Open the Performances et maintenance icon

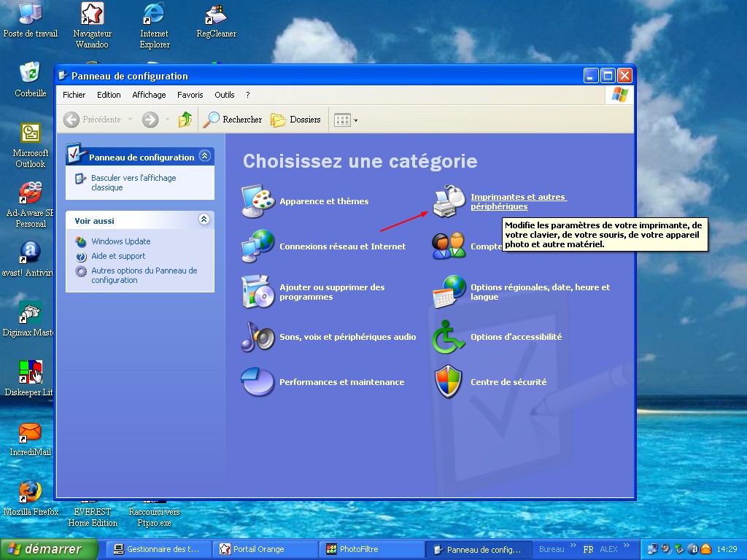(x=258, y=382)
